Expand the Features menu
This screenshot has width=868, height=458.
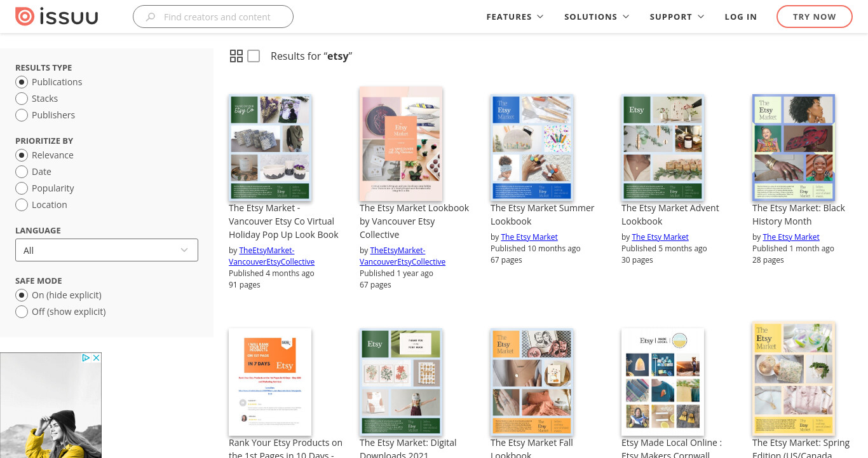pos(515,17)
